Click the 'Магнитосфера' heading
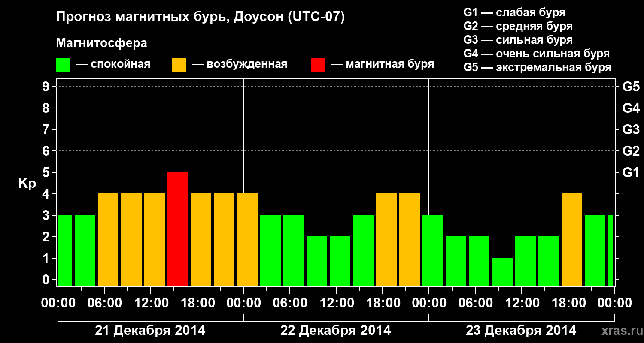This screenshot has height=343, width=644. [x=101, y=43]
